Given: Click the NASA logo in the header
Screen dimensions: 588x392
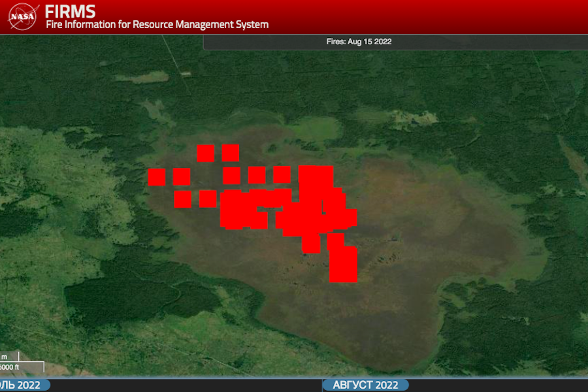Looking at the screenshot, I should [x=23, y=16].
